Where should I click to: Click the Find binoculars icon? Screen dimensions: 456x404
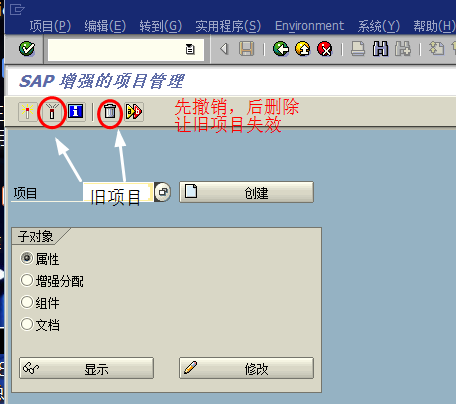tap(380, 49)
